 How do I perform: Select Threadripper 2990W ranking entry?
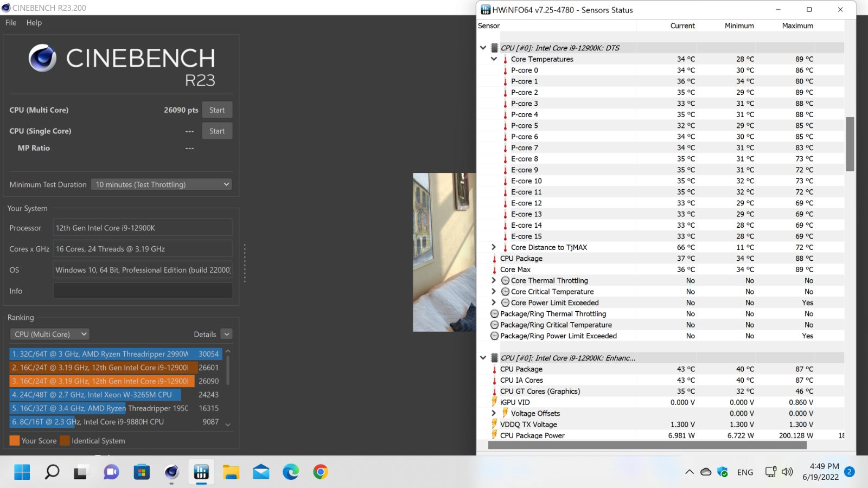[x=116, y=354]
